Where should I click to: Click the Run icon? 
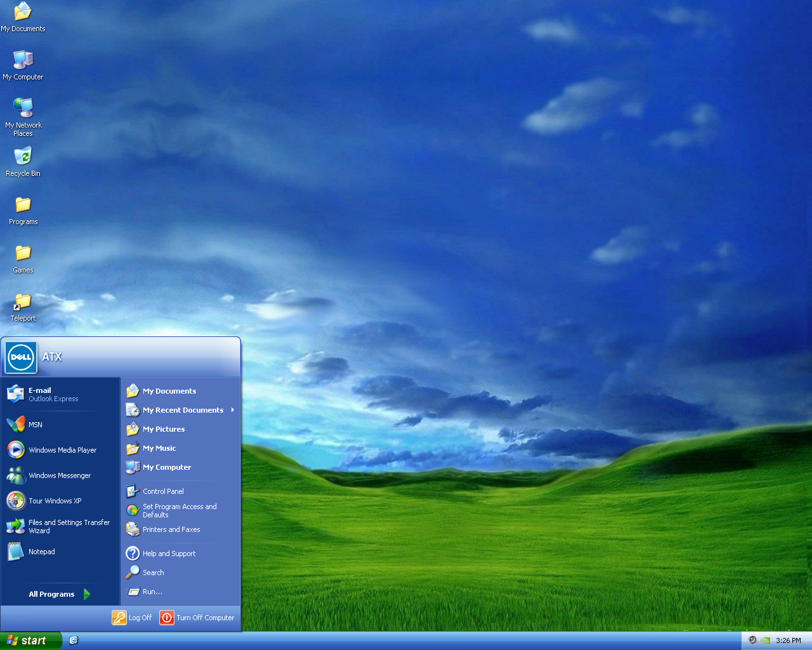tap(133, 592)
